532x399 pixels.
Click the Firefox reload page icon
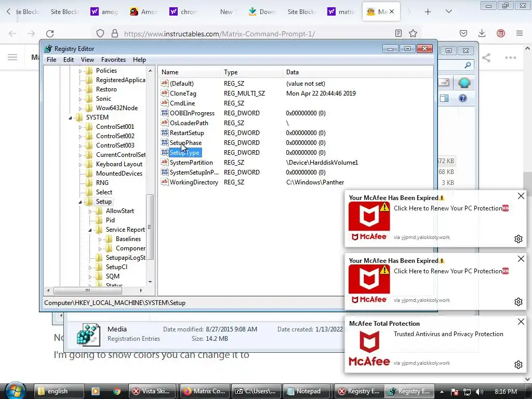click(50, 34)
